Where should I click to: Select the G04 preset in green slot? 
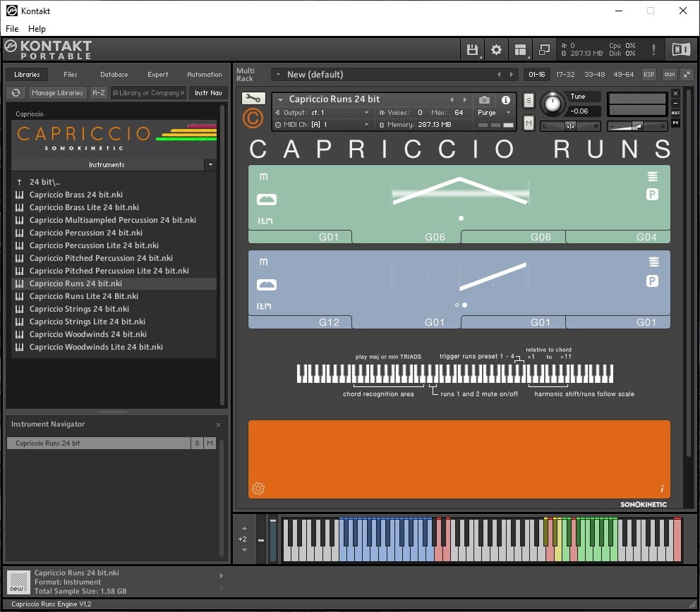[x=618, y=237]
